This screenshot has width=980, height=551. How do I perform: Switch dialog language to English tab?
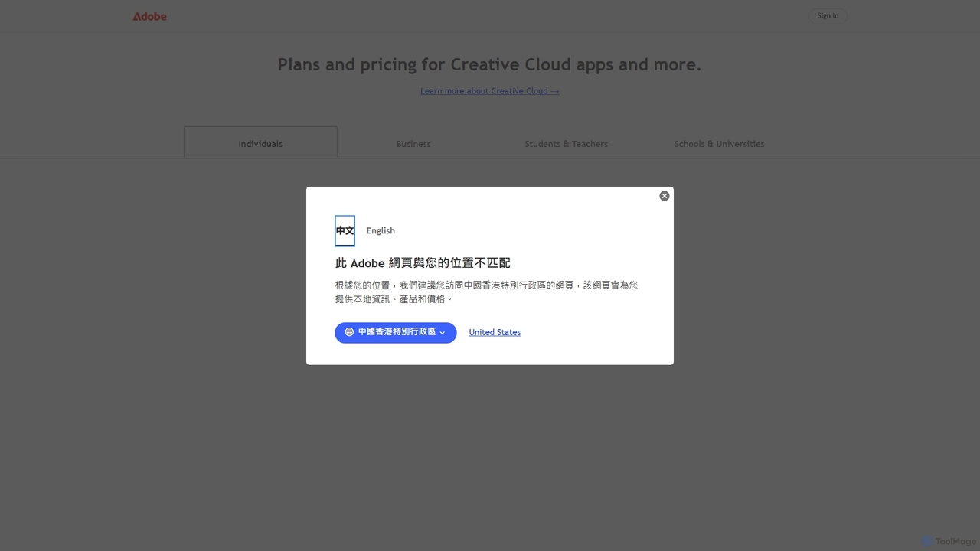pyautogui.click(x=381, y=231)
